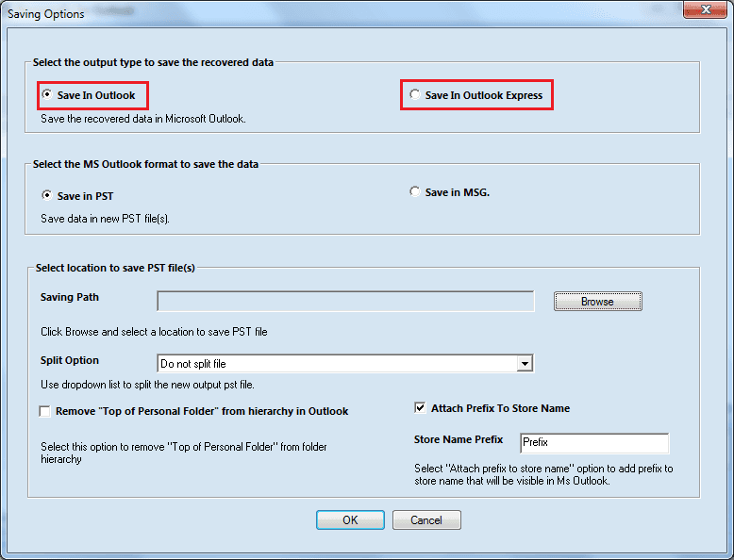Viewport: 734px width, 560px height.
Task: Click the Cancel button
Action: pyautogui.click(x=426, y=519)
